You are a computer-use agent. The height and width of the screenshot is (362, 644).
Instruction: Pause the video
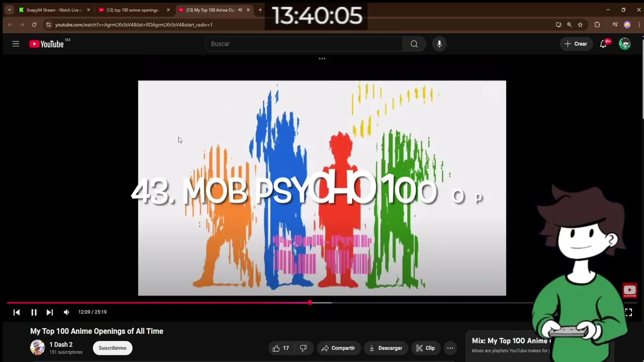pos(34,312)
